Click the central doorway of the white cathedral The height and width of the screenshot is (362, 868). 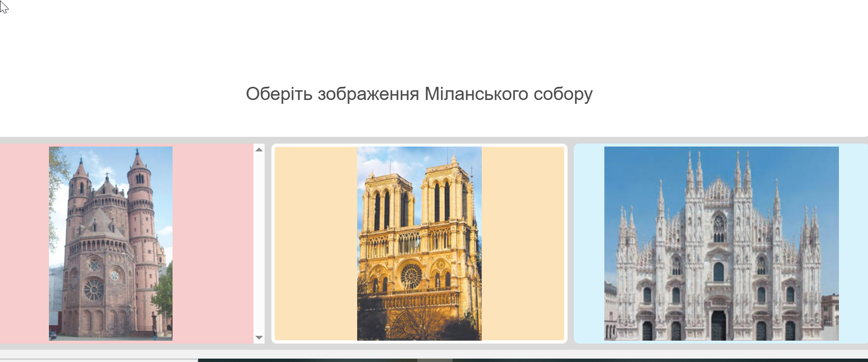tap(718, 325)
